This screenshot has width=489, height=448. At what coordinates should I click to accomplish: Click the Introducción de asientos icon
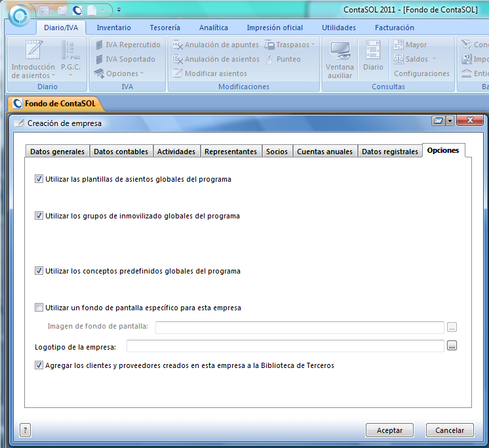(33, 51)
